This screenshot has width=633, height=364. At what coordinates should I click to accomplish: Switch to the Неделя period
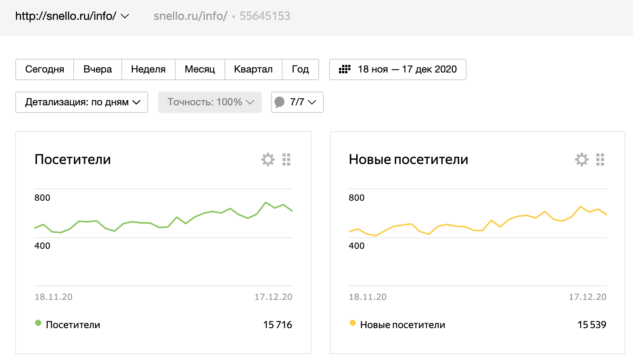149,69
